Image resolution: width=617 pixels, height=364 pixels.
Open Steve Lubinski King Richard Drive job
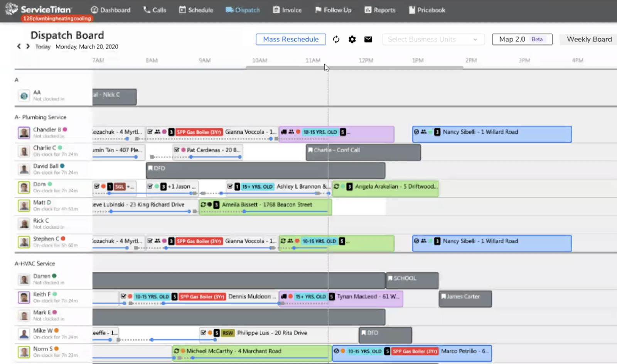[x=145, y=207]
